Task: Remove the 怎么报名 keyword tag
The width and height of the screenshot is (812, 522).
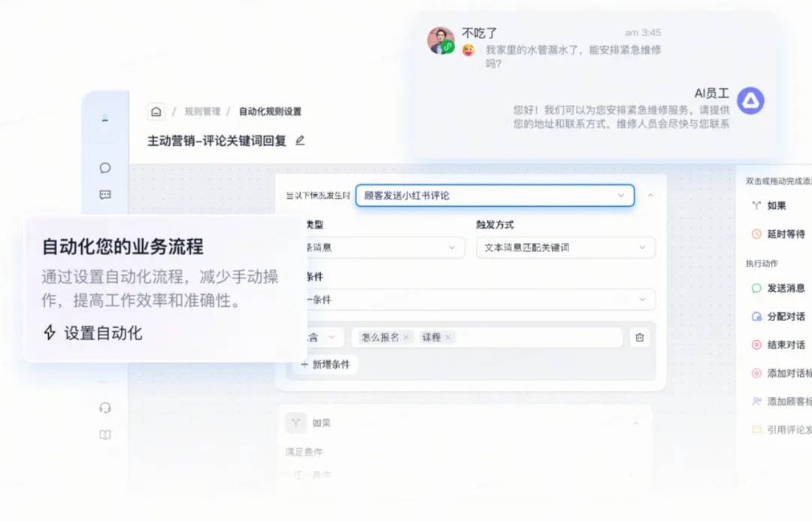Action: tap(406, 338)
